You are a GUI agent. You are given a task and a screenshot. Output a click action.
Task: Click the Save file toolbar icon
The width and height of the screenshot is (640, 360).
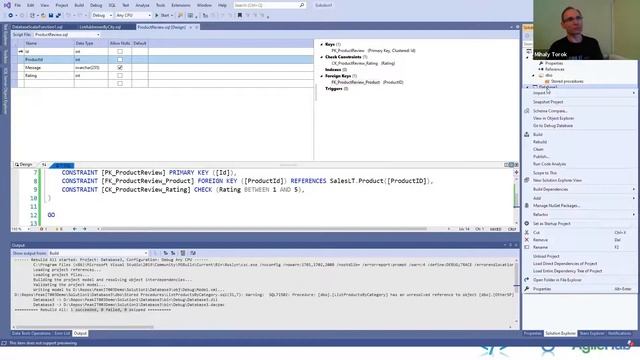[x=51, y=16]
